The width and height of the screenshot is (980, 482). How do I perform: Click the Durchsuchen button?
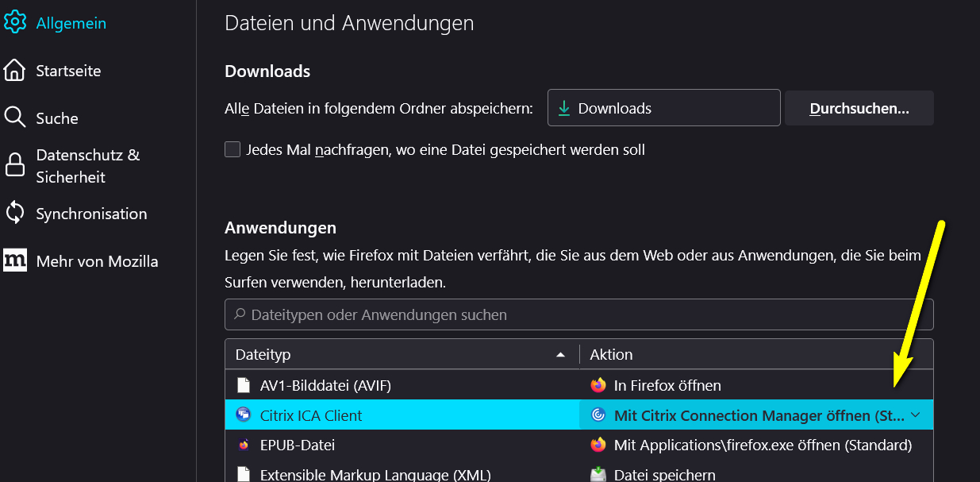859,107
